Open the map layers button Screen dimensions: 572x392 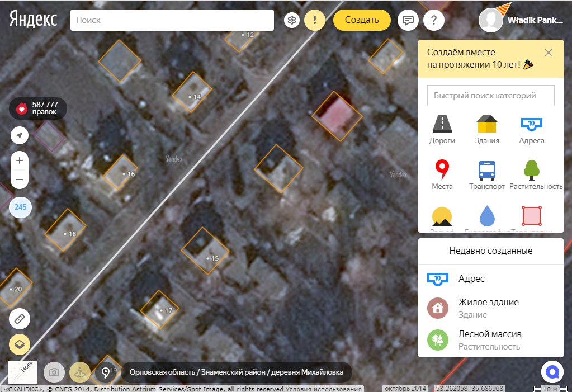point(20,344)
